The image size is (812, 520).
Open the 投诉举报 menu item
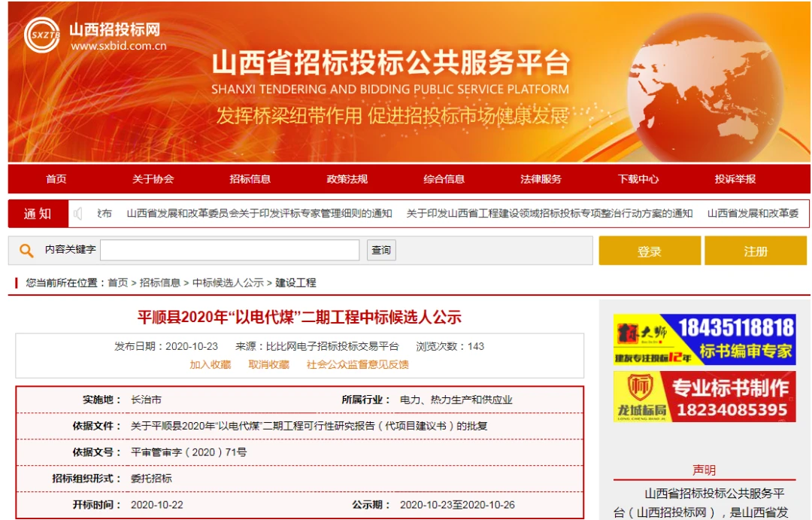coord(735,179)
